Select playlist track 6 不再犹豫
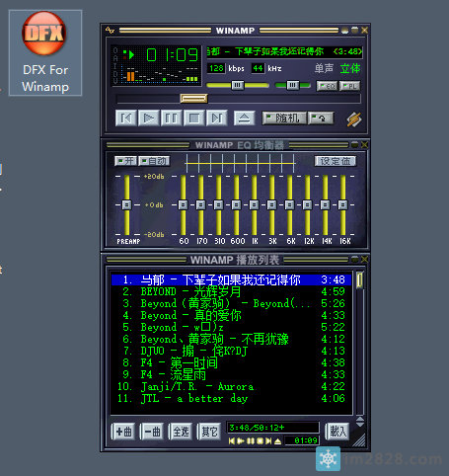 pos(231,339)
